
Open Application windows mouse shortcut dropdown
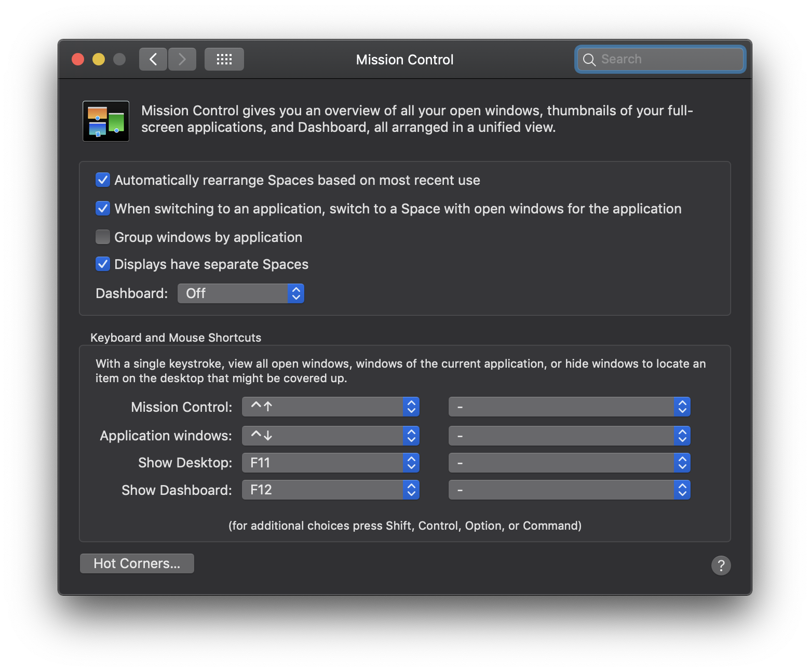(x=570, y=436)
